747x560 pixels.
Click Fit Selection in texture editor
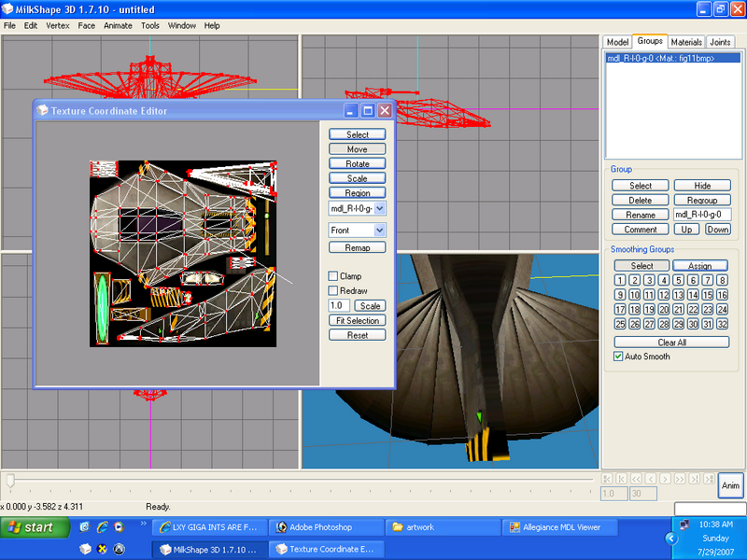pos(357,320)
